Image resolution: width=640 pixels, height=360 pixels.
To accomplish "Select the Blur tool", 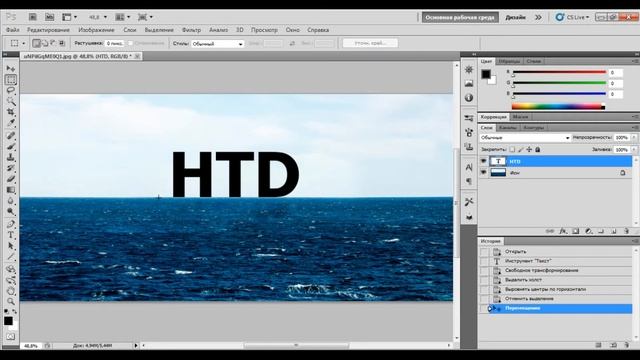I will [x=11, y=201].
